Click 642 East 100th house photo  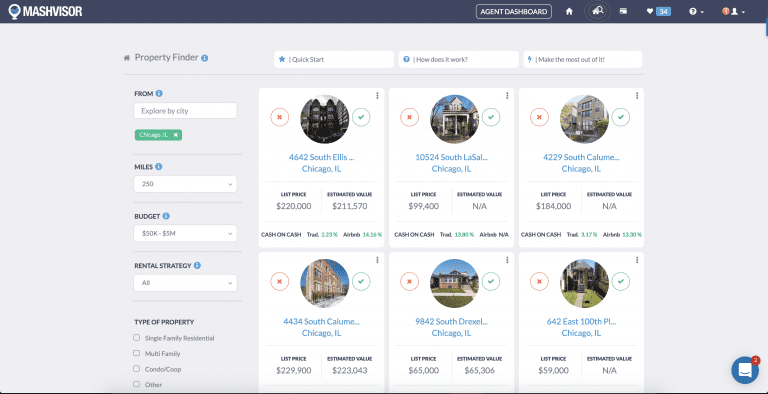585,283
